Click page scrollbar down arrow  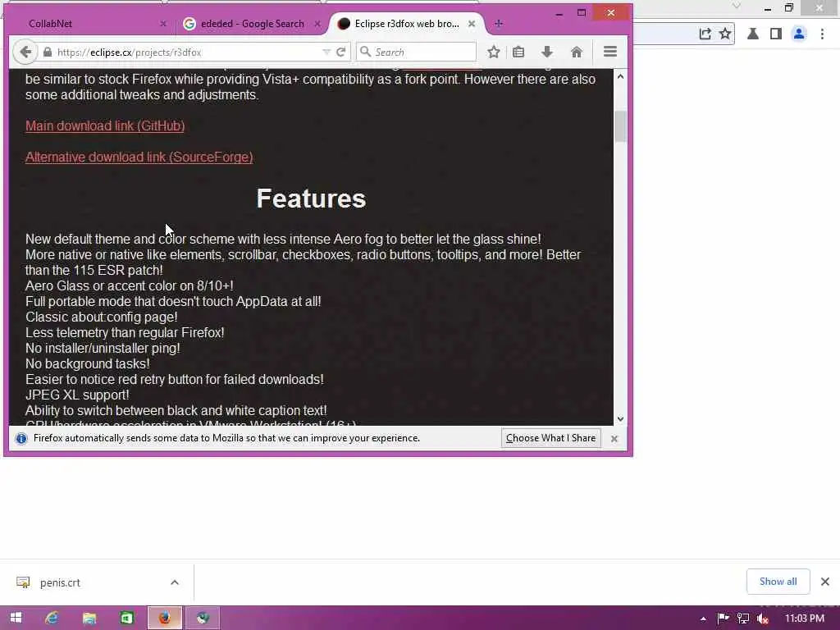620,419
